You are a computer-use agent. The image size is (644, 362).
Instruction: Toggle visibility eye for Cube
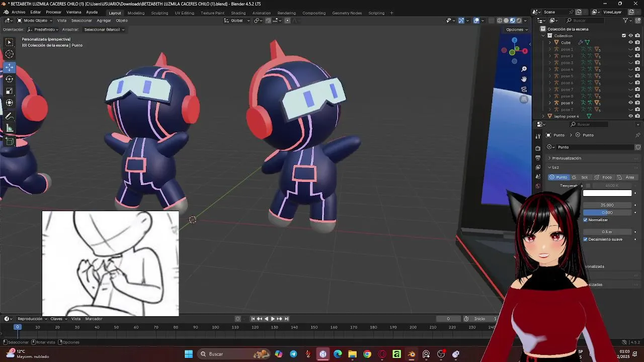click(630, 42)
